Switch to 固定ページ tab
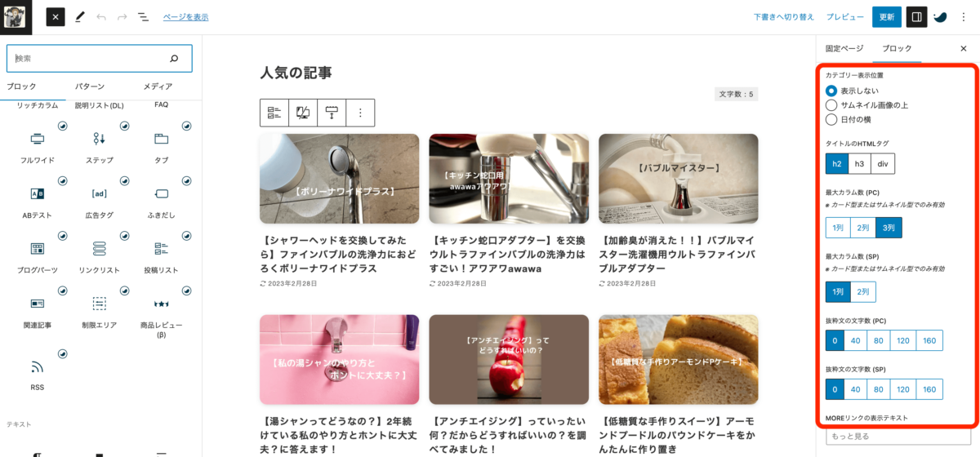 [844, 48]
